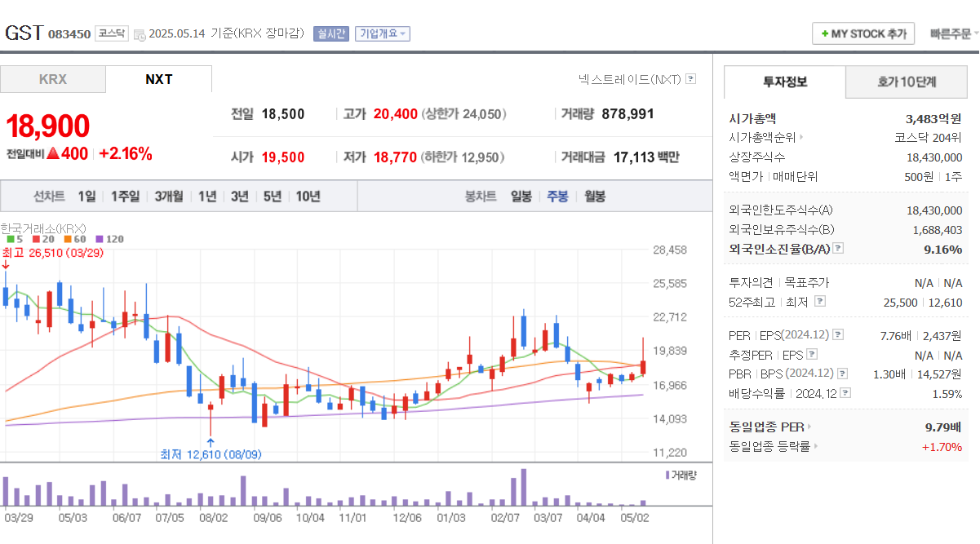The height and width of the screenshot is (544, 980).
Task: Click the red 20-period moving average legend
Action: tap(43, 239)
